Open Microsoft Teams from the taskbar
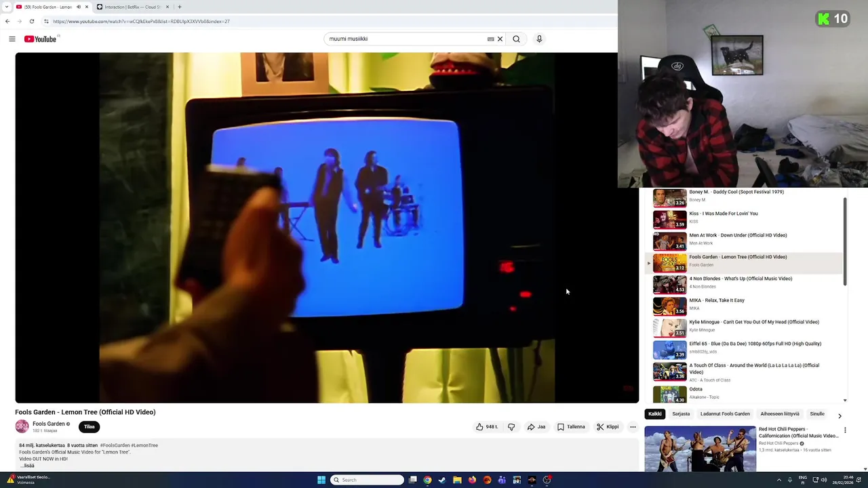Image resolution: width=868 pixels, height=488 pixels. click(x=502, y=480)
